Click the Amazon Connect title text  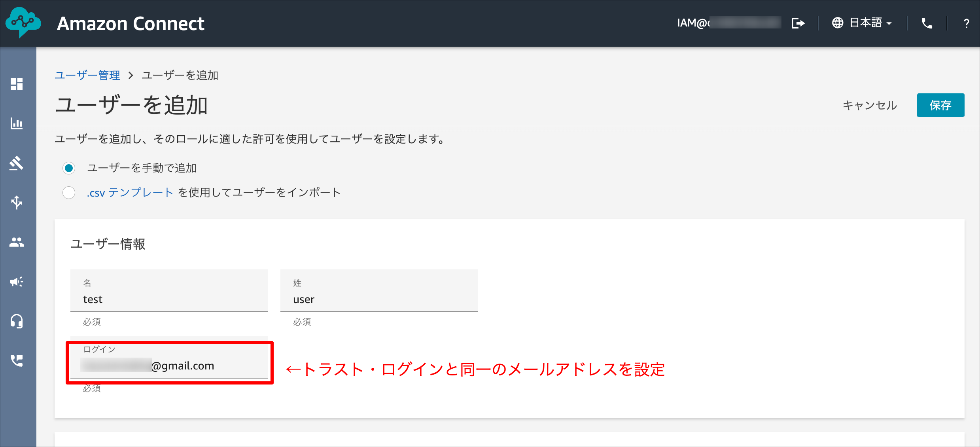pyautogui.click(x=131, y=23)
